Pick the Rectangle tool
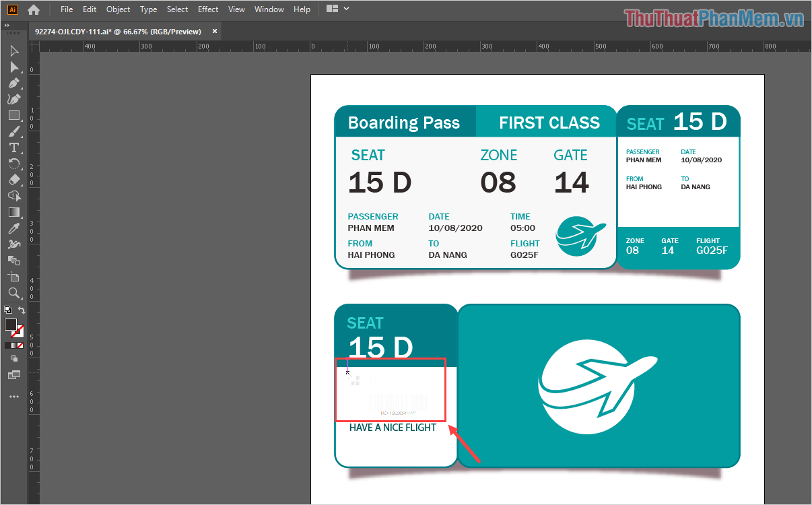The height and width of the screenshot is (505, 812). click(x=14, y=115)
